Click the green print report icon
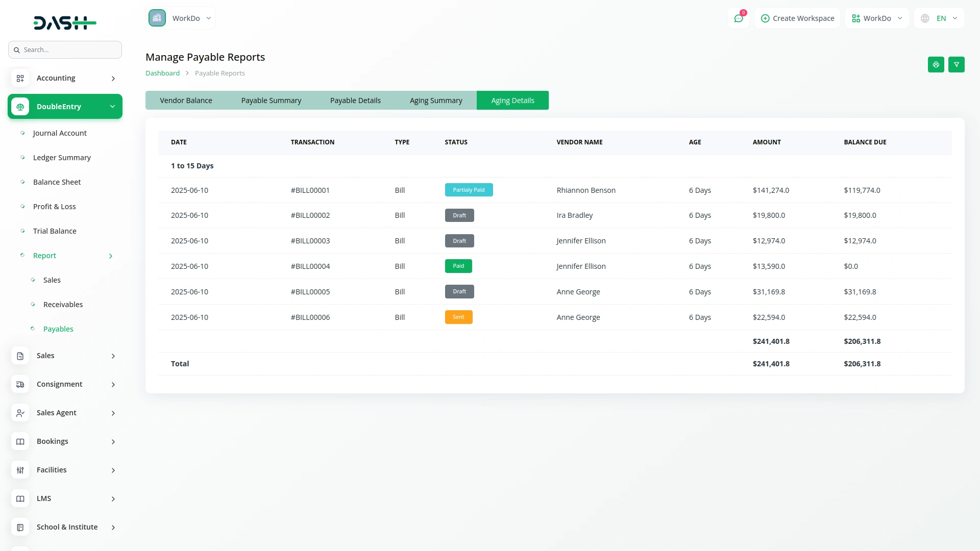 point(936,65)
